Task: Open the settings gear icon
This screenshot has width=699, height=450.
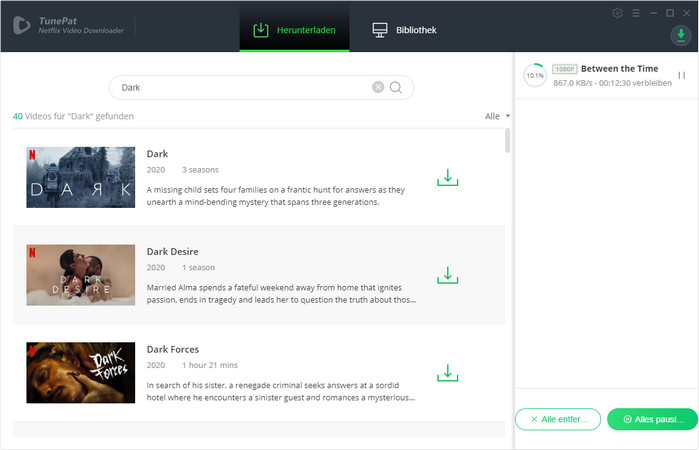Action: (617, 13)
